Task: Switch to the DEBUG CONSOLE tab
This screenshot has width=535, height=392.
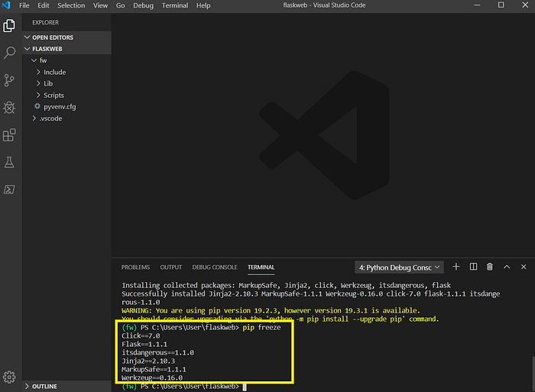Action: [x=214, y=267]
